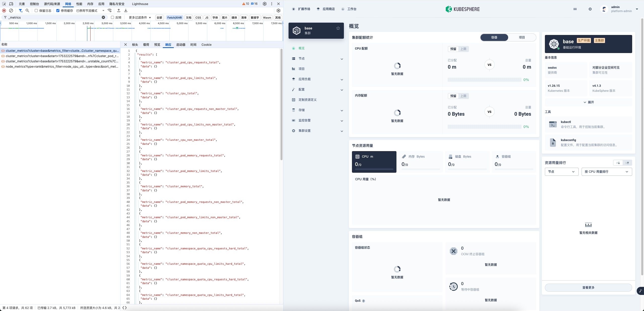Sort resource ranking descending
Image resolution: width=644 pixels, height=311 pixels.
point(618,163)
